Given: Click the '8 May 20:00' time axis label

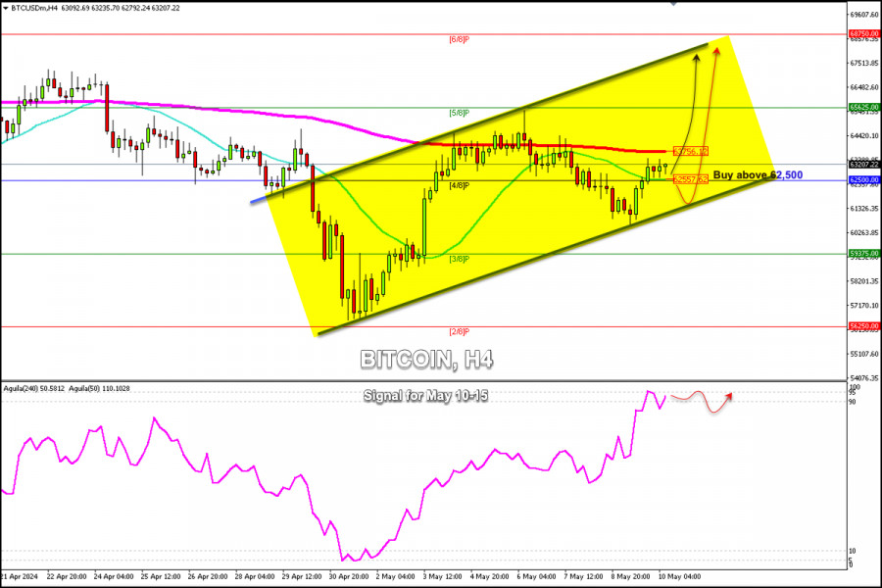Looking at the screenshot, I should pyautogui.click(x=630, y=577).
